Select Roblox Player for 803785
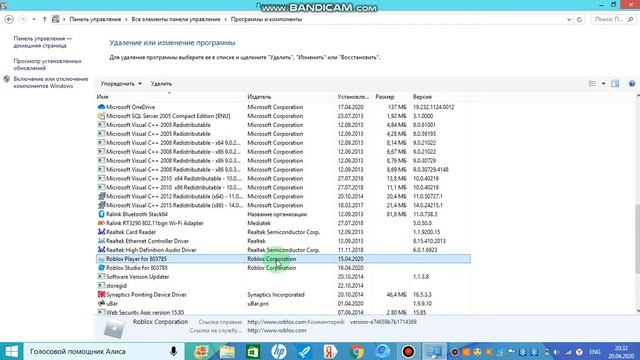Screen dimensions: 640x360 pyautogui.click(x=283, y=259)
